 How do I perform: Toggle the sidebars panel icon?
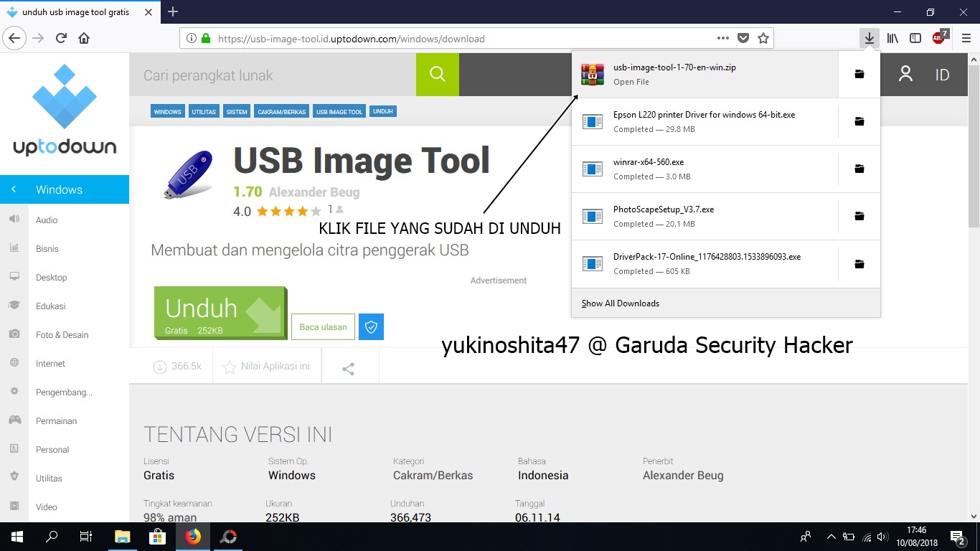click(x=915, y=38)
